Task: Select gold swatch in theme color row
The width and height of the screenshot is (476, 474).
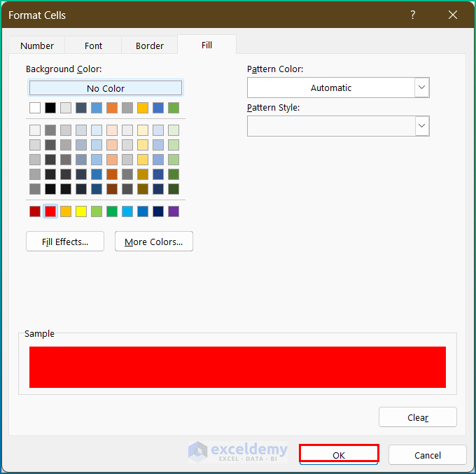Action: tap(143, 108)
